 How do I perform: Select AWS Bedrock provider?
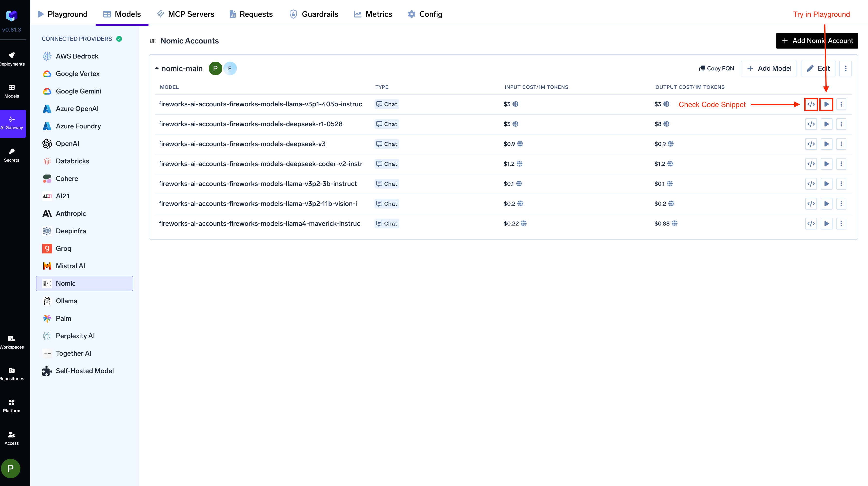(x=85, y=56)
